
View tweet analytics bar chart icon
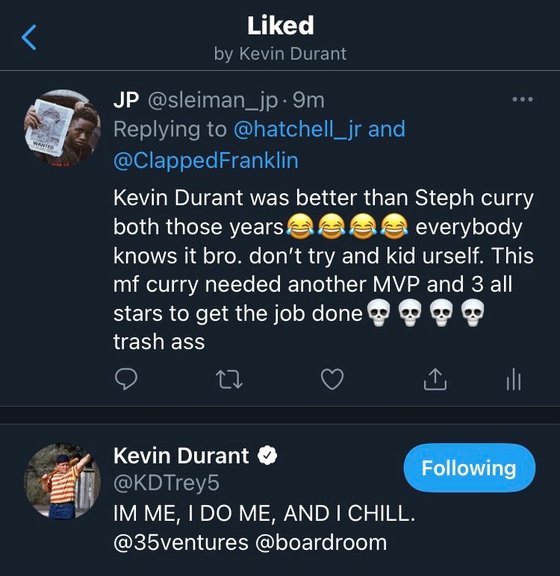click(513, 379)
